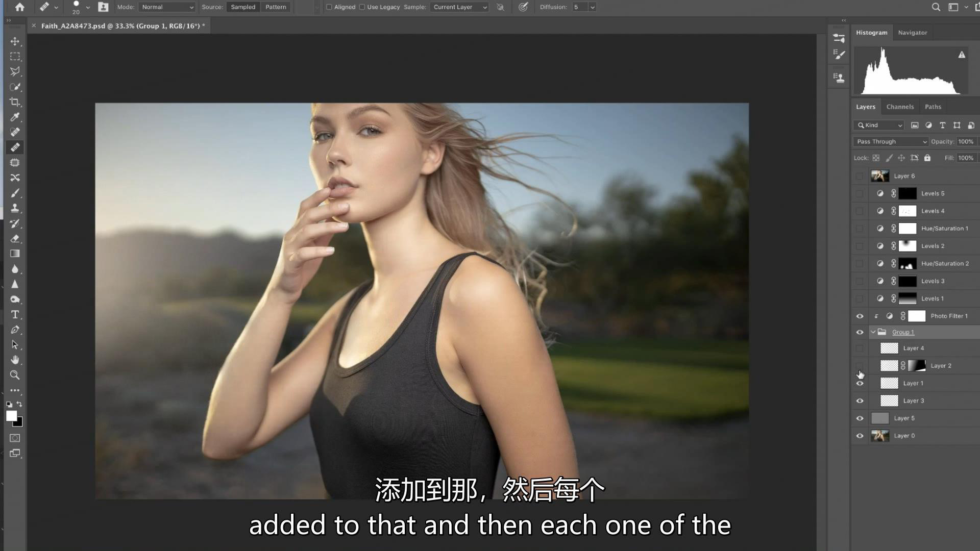Select the Hand tool
Screen dimensions: 980x551
tap(15, 360)
